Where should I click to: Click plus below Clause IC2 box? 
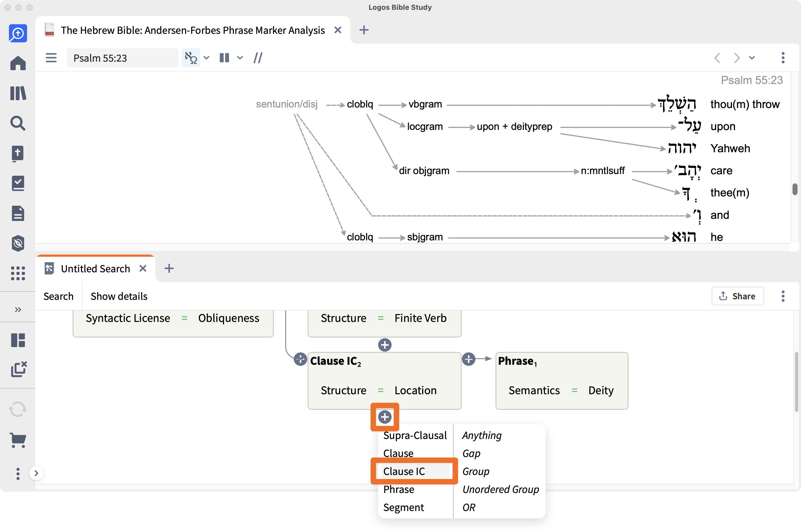tap(385, 417)
